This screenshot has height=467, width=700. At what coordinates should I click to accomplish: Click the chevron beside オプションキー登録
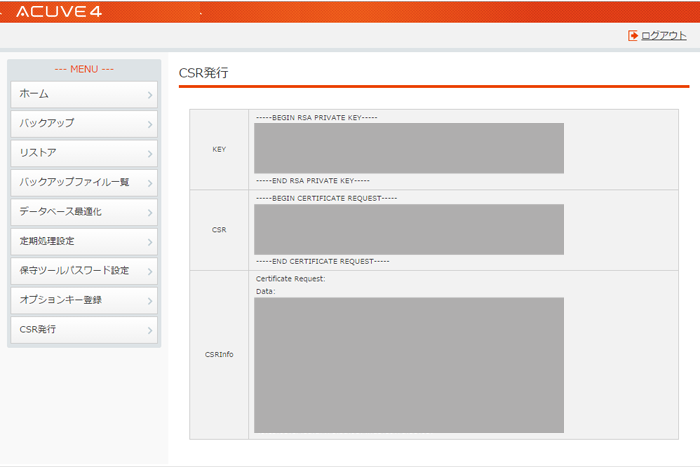coord(150,301)
